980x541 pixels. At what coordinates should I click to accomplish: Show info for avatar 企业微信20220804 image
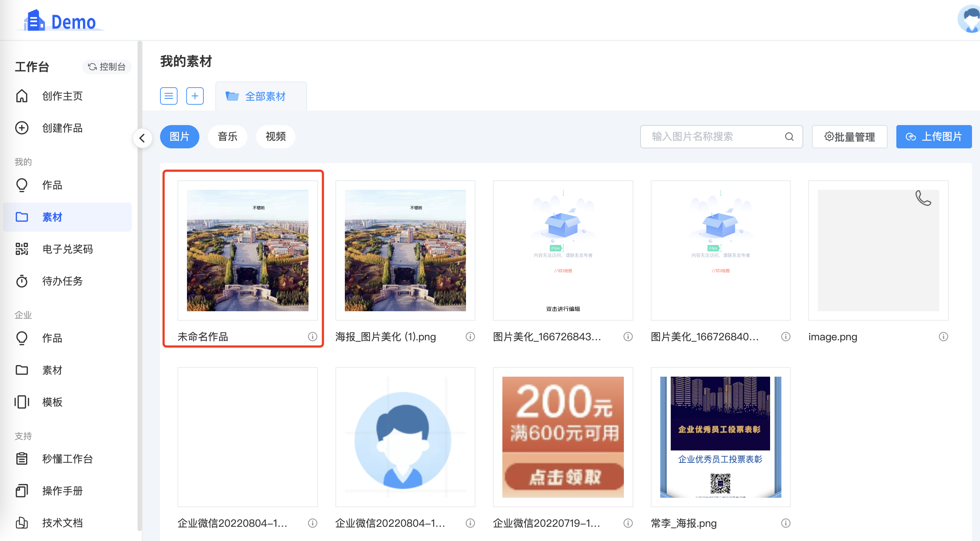(471, 523)
